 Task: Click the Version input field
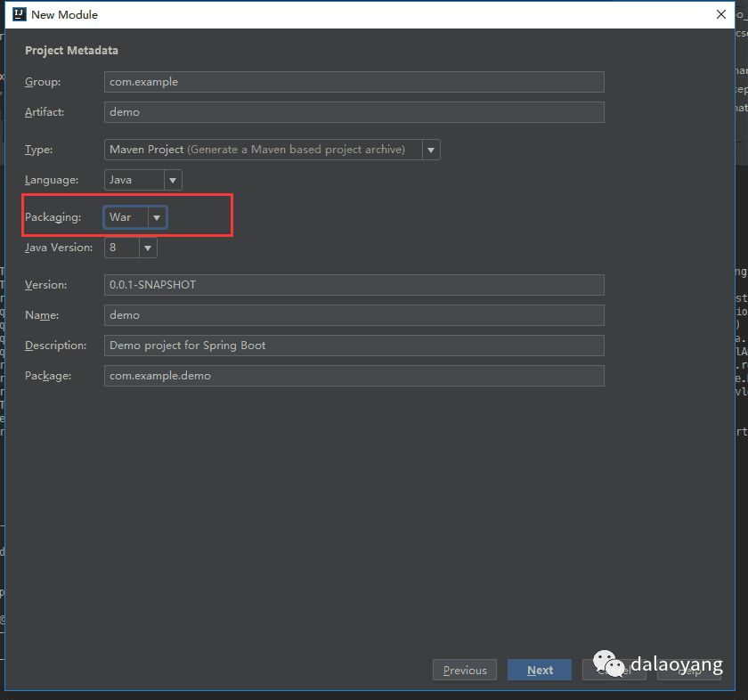pyautogui.click(x=354, y=285)
